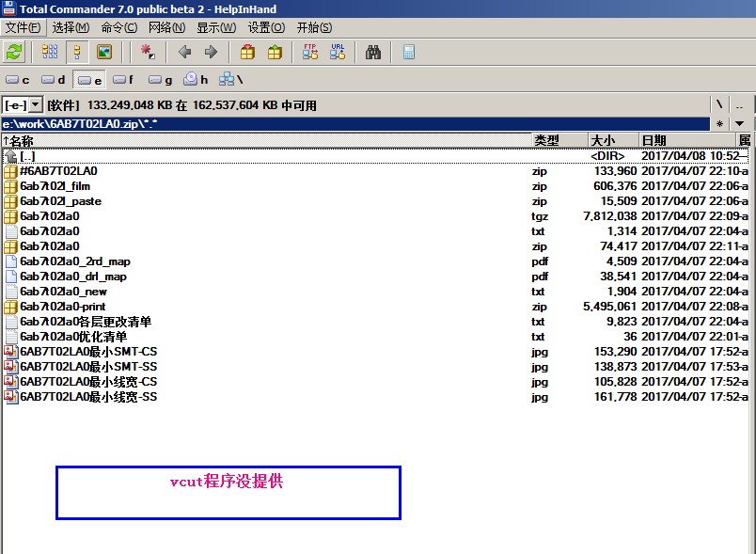The image size is (756, 554).
Task: Select #6AB7T02LA0 zip archive
Action: (376, 171)
